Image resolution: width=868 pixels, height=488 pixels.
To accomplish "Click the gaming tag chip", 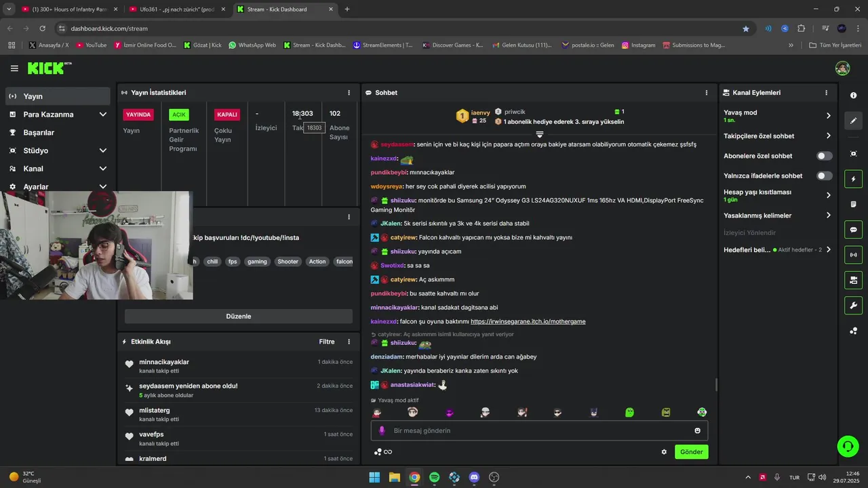I will tap(257, 262).
